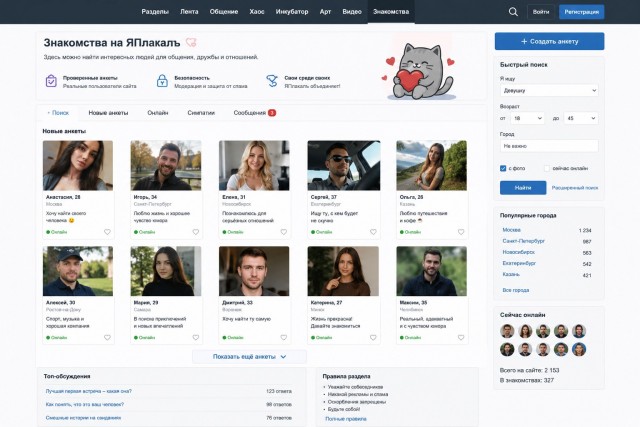Click the Регистрация button
The height and width of the screenshot is (427, 640).
[x=582, y=12]
